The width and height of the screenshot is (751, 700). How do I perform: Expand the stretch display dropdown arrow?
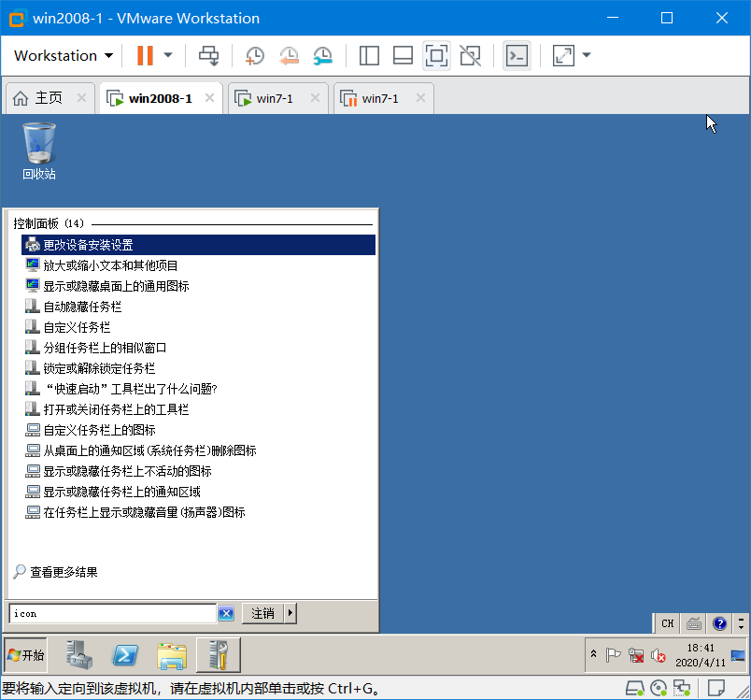click(x=587, y=55)
